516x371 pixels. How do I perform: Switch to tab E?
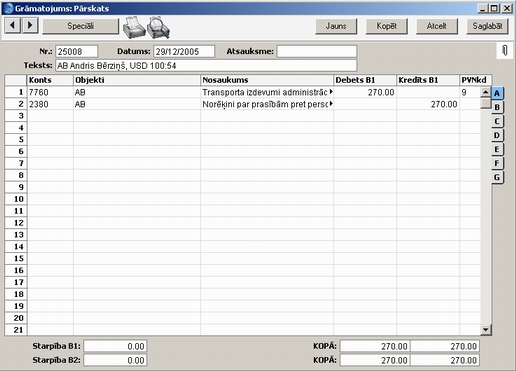(497, 149)
